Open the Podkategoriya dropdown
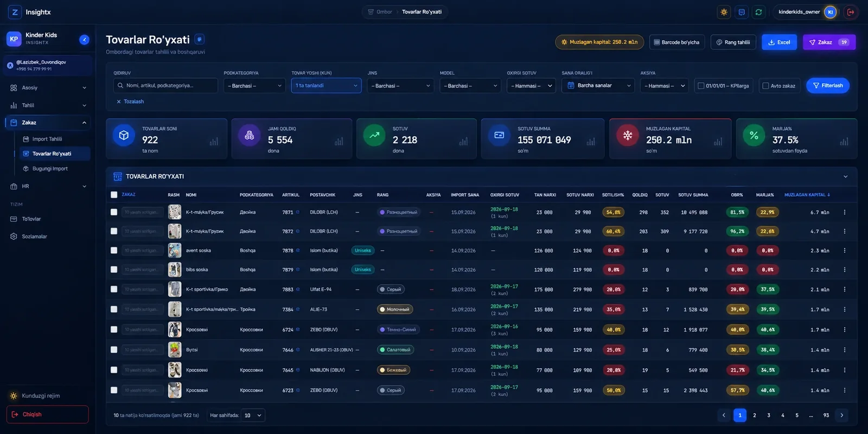This screenshot has height=434, width=868. (x=254, y=86)
